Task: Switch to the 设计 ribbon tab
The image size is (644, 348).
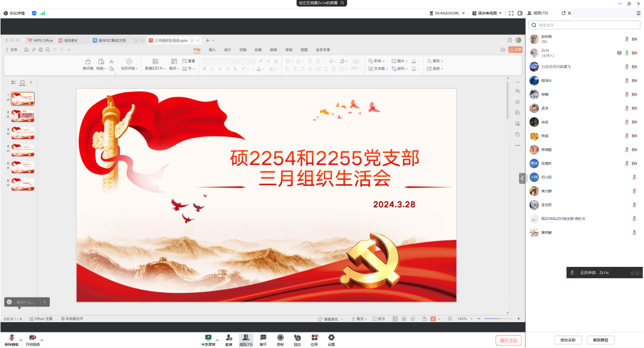Action: [x=227, y=50]
